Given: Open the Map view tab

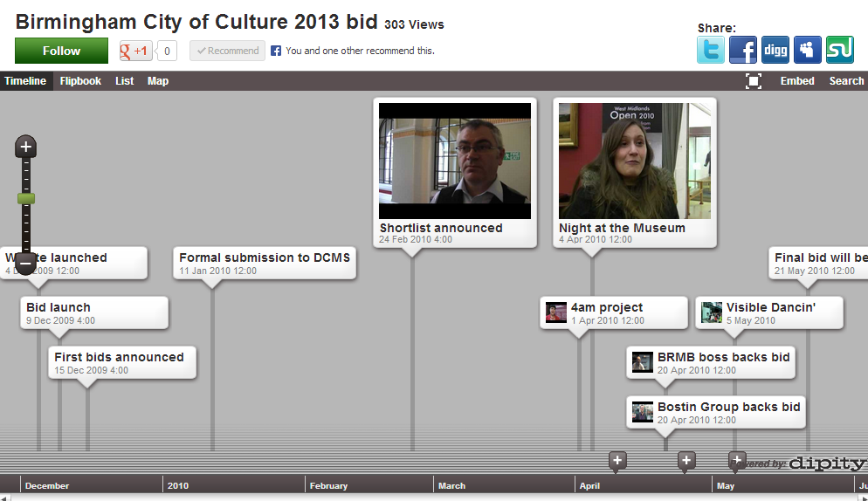Looking at the screenshot, I should coord(158,81).
